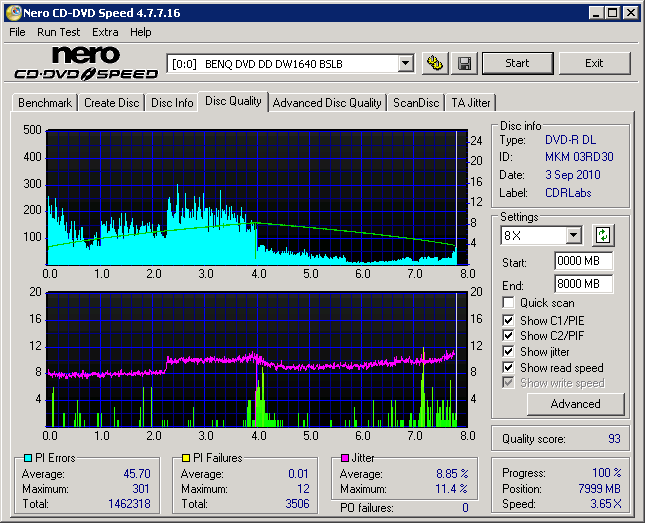Uncheck Show read speed option
Viewport: 645px width, 523px height.
[509, 368]
